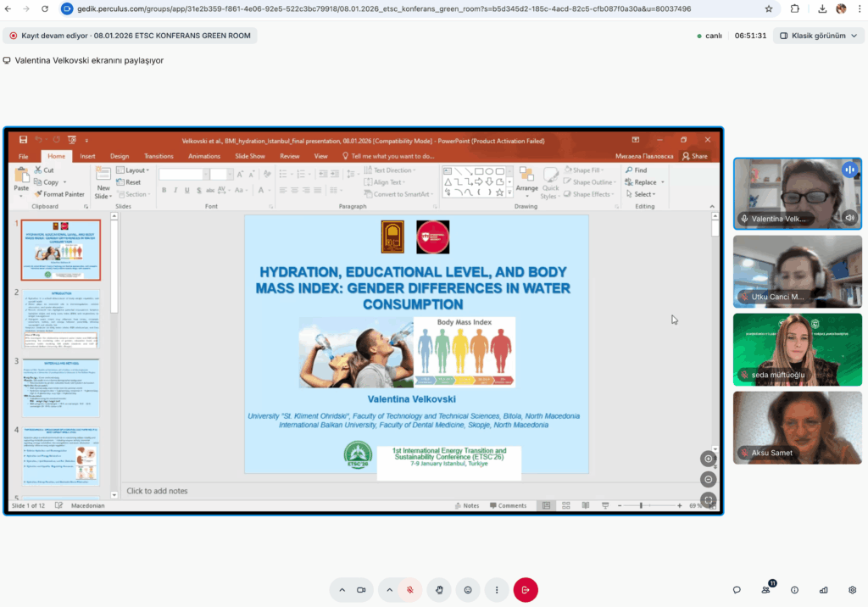Click the browser address bar URL
The image size is (868, 607).
[381, 8]
